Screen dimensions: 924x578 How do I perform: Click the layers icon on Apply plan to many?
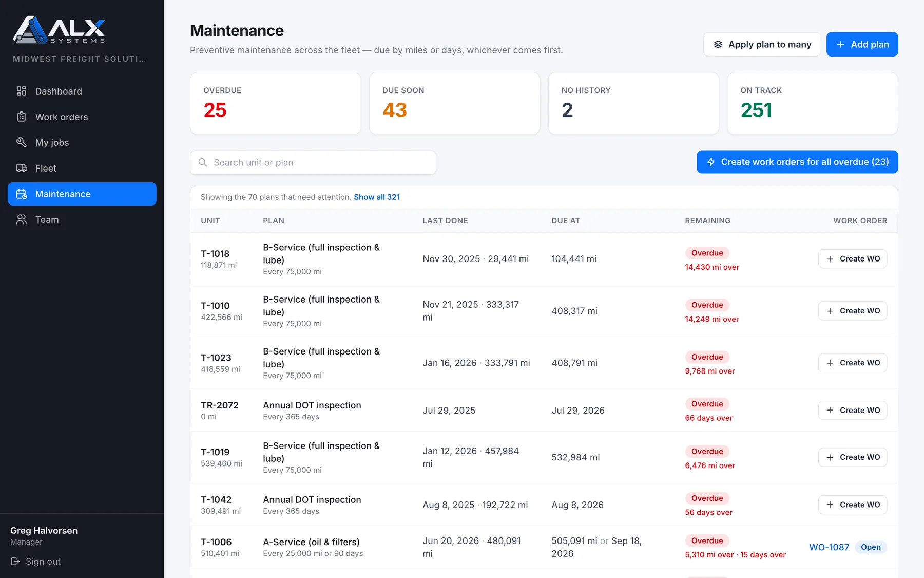coord(718,44)
